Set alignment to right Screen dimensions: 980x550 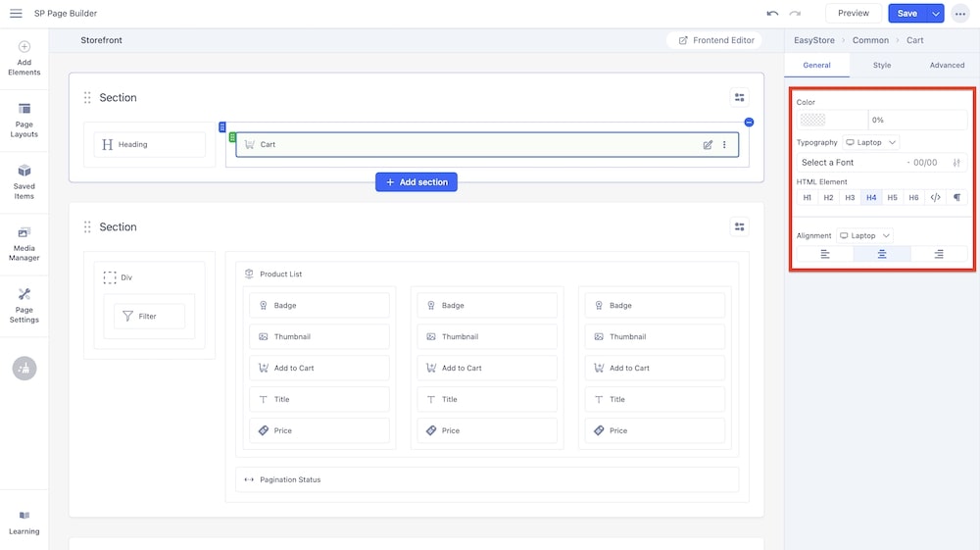939,255
